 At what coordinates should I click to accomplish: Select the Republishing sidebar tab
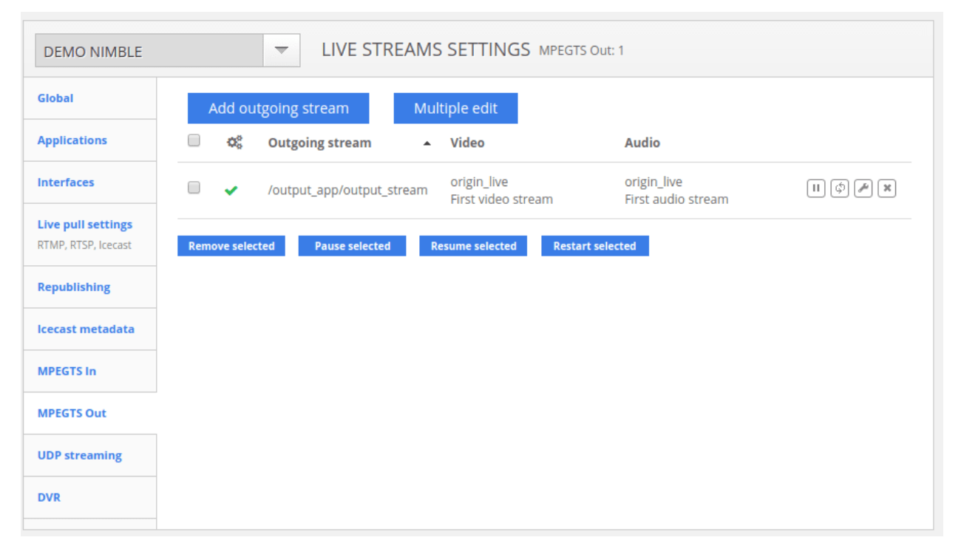74,287
